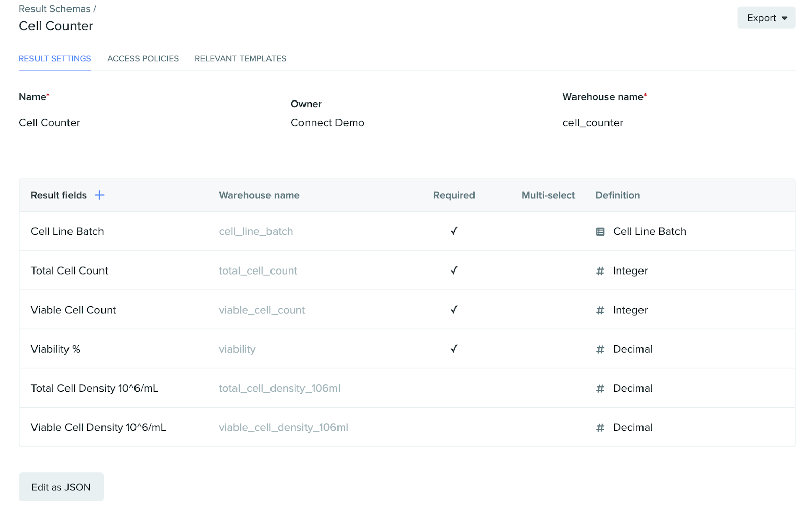The height and width of the screenshot is (507, 812).
Task: Select Total Cell Density 10^6/mL field name
Action: coord(94,388)
